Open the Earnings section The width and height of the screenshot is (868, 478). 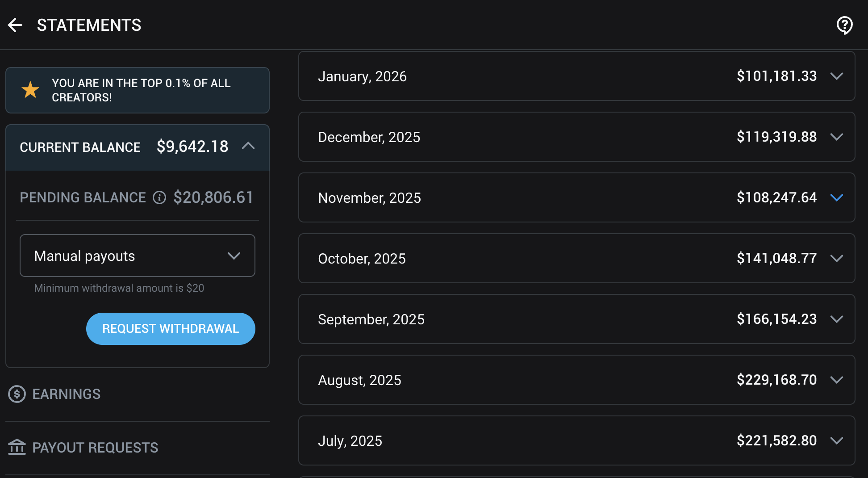(66, 394)
